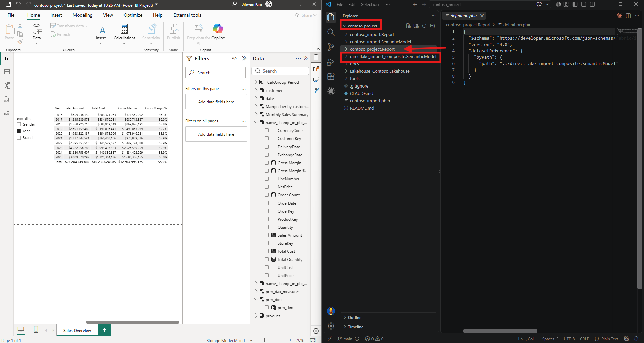Tick the Sales Amount measure checkbox
The image size is (644, 343).
click(267, 235)
